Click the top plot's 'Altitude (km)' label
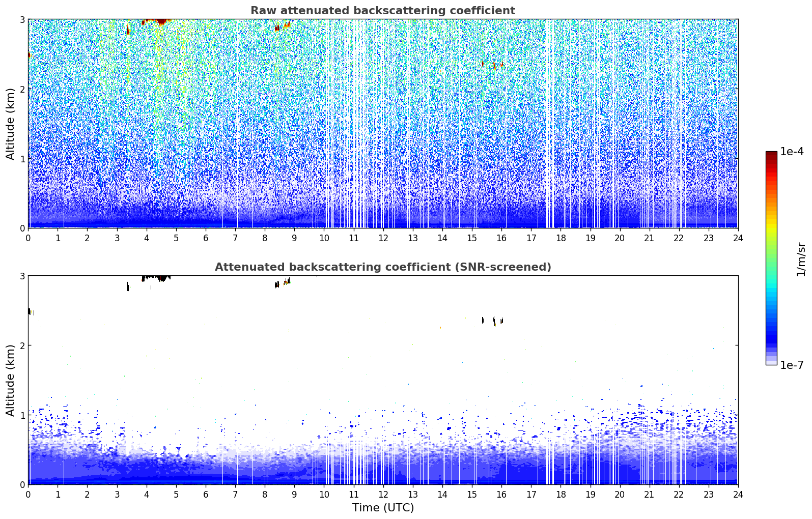The width and height of the screenshot is (812, 519). tap(11, 124)
